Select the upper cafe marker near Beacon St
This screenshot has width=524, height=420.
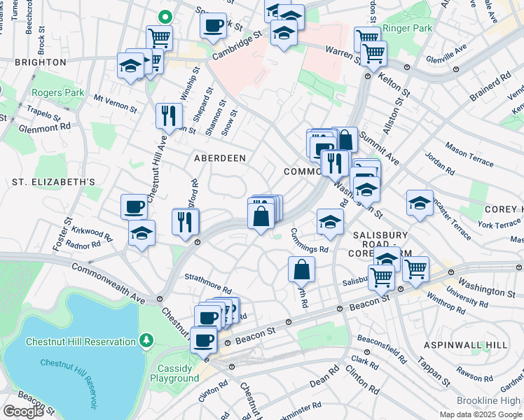207,317
